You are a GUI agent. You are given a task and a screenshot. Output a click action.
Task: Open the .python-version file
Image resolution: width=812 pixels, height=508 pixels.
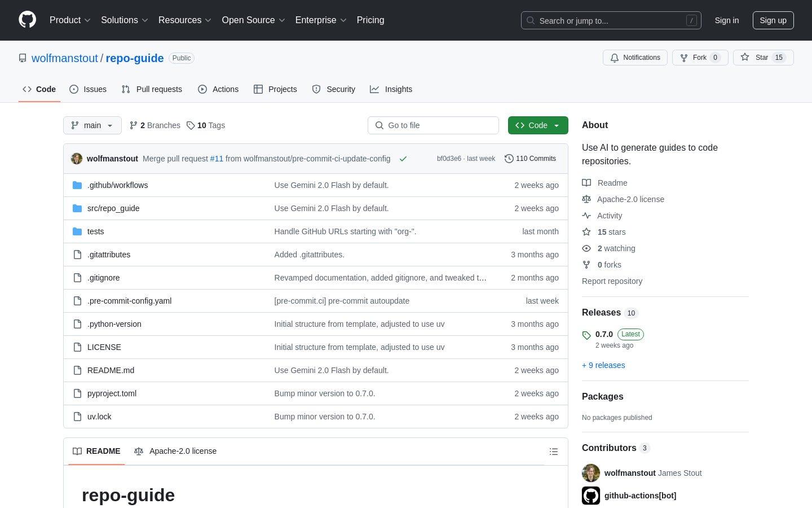pos(114,324)
